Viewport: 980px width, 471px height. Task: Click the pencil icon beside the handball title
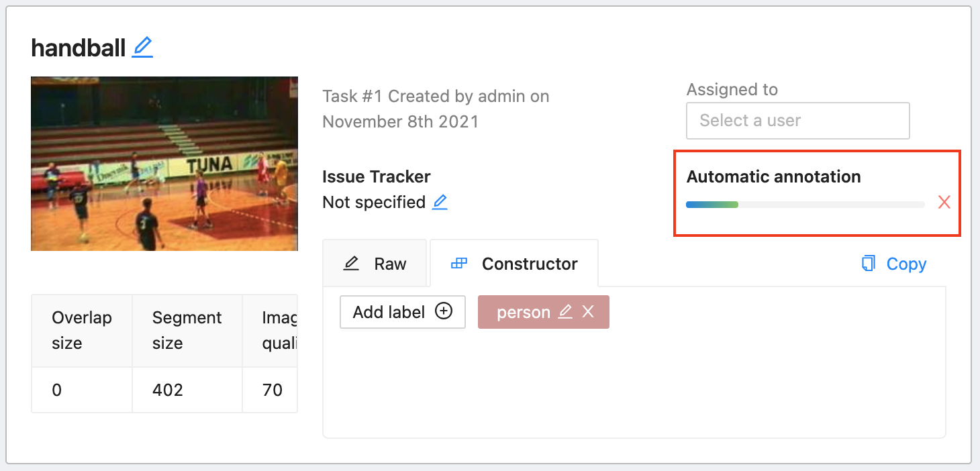142,48
